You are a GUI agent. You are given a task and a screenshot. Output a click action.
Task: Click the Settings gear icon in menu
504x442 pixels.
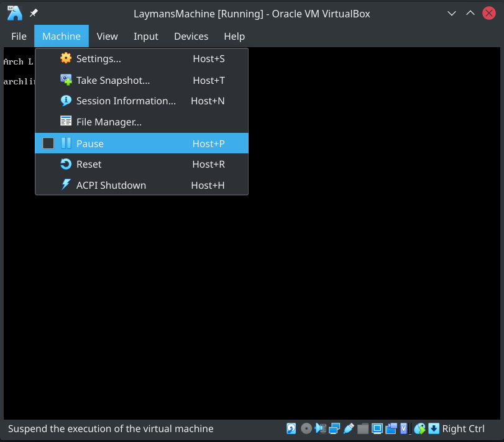pos(66,58)
